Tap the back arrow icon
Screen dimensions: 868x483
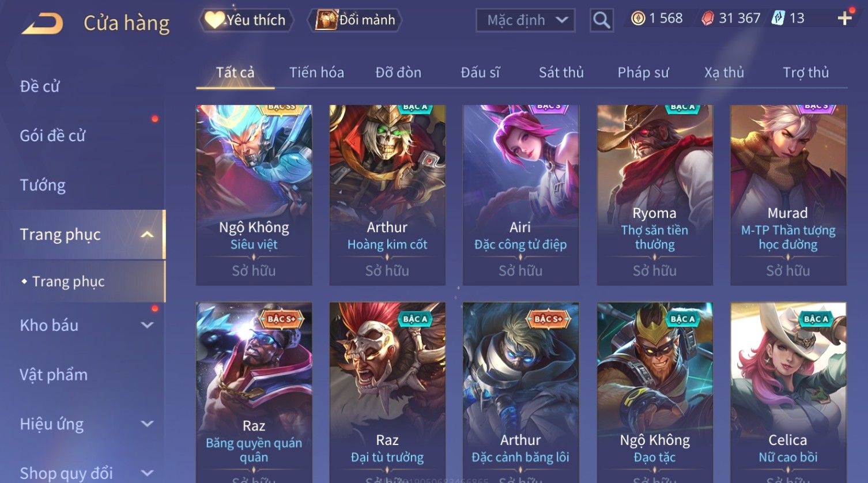pyautogui.click(x=43, y=24)
